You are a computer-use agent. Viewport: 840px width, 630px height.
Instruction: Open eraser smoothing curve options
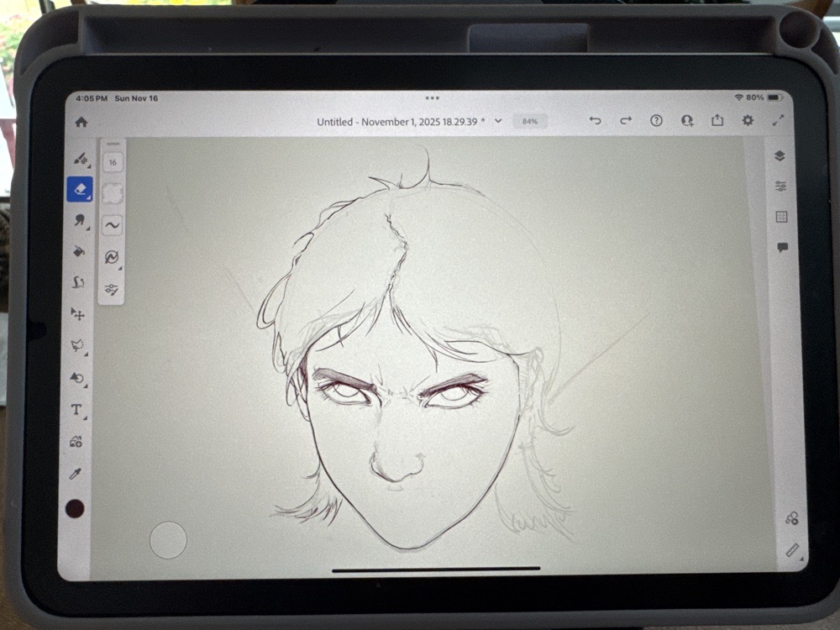112,226
